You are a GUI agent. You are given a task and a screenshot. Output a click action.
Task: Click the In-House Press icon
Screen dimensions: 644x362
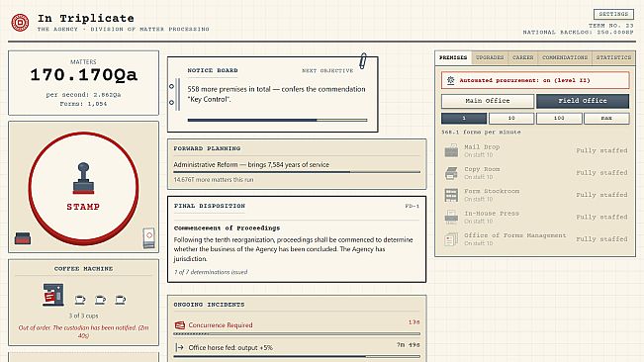coord(451,217)
